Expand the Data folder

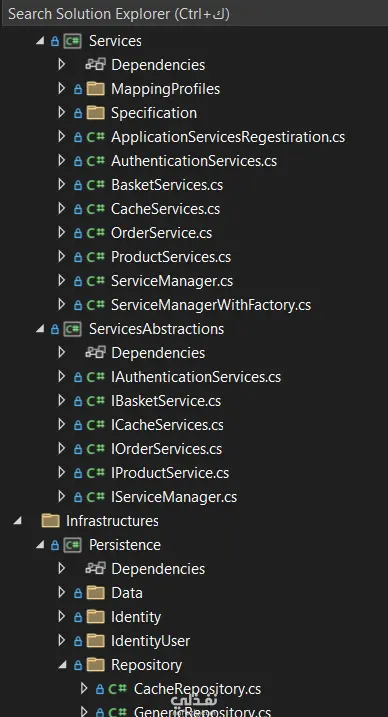(62, 593)
